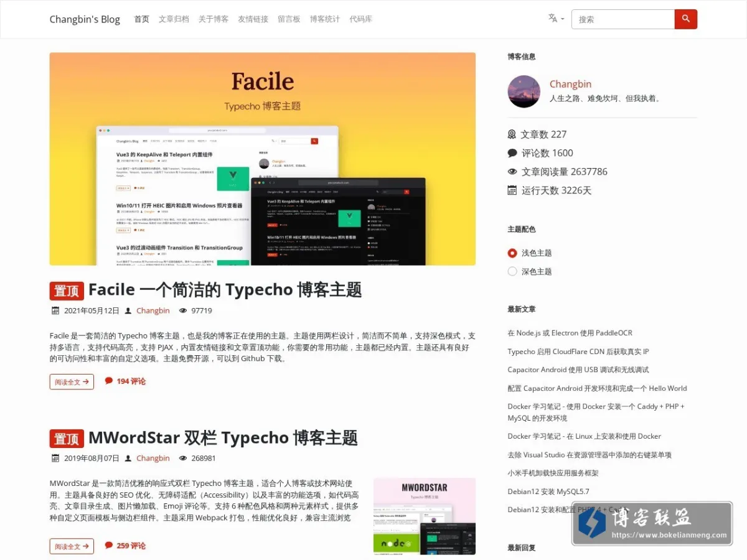Click the 2019年08月07日 date text
This screenshot has width=747, height=560.
click(x=92, y=458)
